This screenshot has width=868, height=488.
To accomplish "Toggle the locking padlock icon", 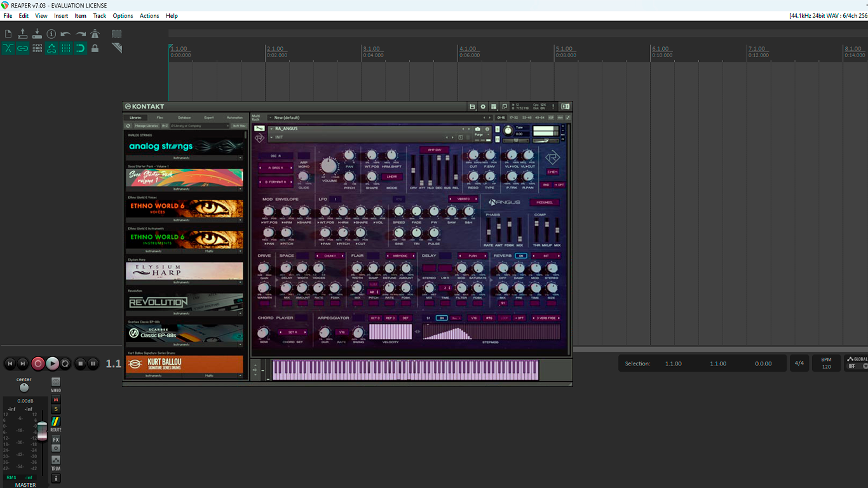I will click(95, 48).
